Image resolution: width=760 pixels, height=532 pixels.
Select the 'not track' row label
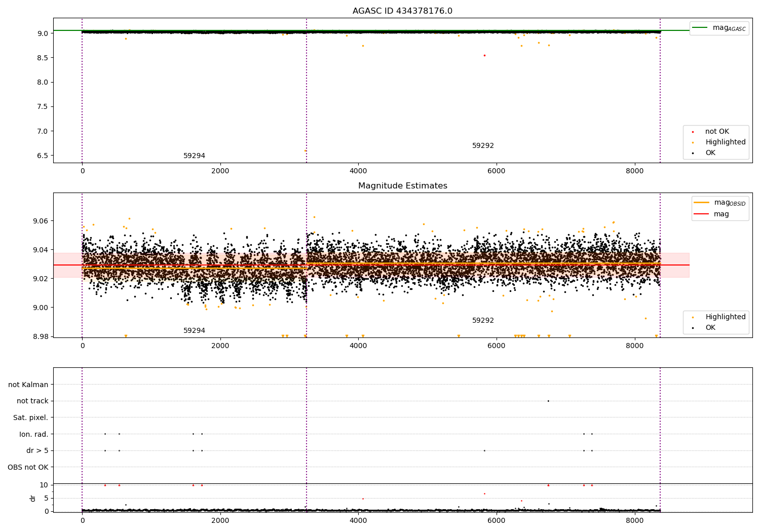(x=32, y=401)
